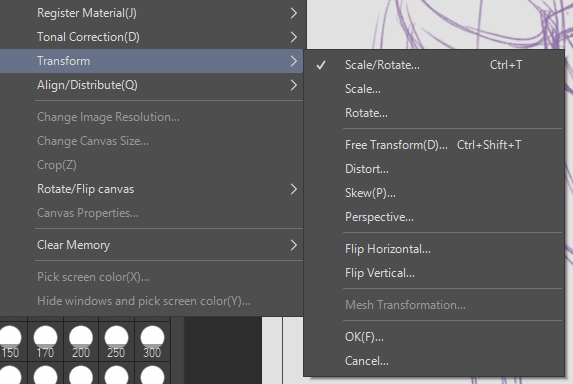This screenshot has width=573, height=384.
Task: Toggle the checkmark beside Scale/Rotate
Action: [321, 65]
